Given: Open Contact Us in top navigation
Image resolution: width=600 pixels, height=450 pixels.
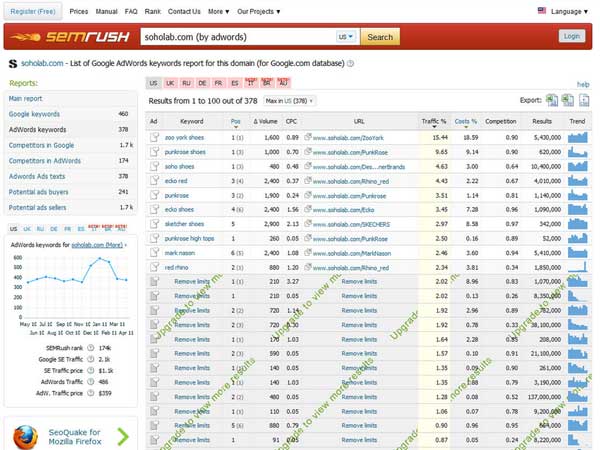Looking at the screenshot, I should (x=184, y=11).
